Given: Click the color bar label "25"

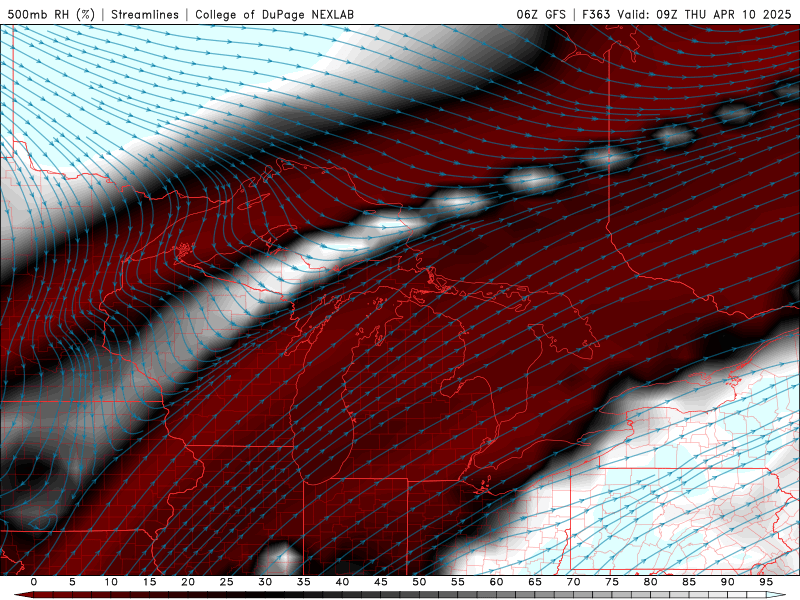Looking at the screenshot, I should [x=227, y=582].
